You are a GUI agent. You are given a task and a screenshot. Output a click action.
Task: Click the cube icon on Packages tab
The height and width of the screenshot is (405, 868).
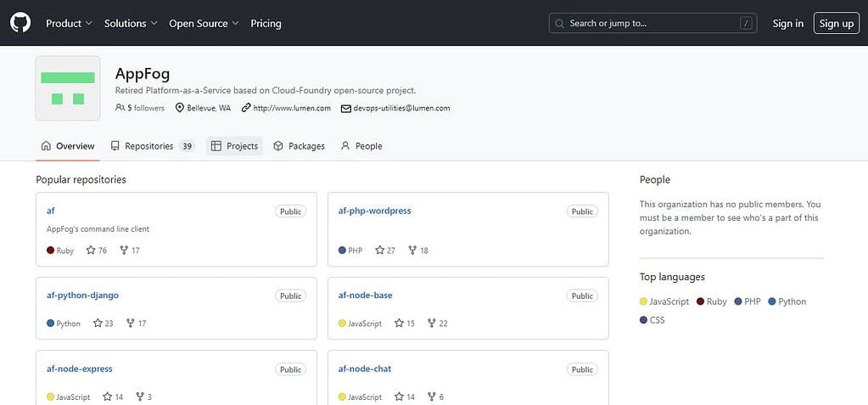[x=278, y=146]
